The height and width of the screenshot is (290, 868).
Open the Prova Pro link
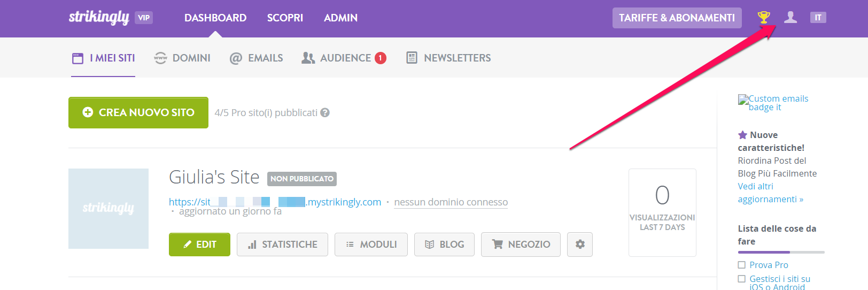point(769,265)
